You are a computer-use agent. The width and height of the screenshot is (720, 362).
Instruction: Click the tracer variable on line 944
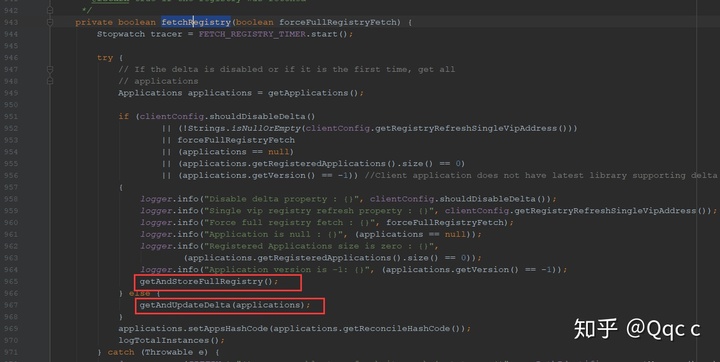166,34
